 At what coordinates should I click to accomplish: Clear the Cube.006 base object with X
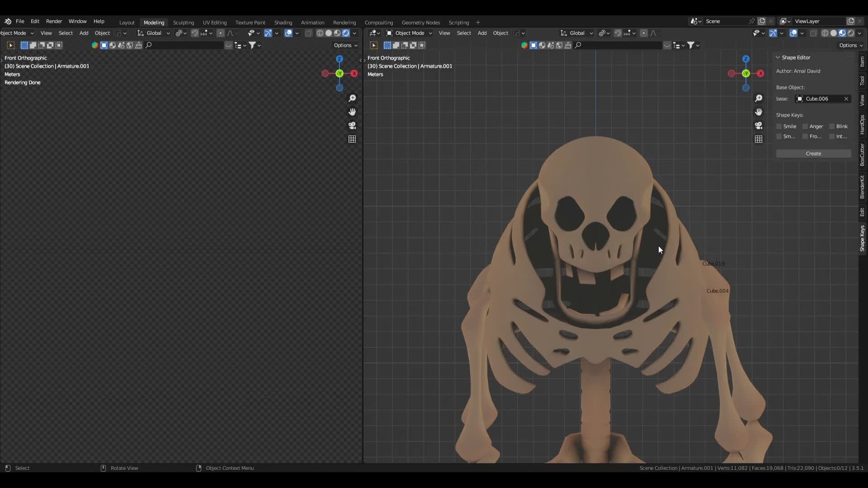pos(846,99)
